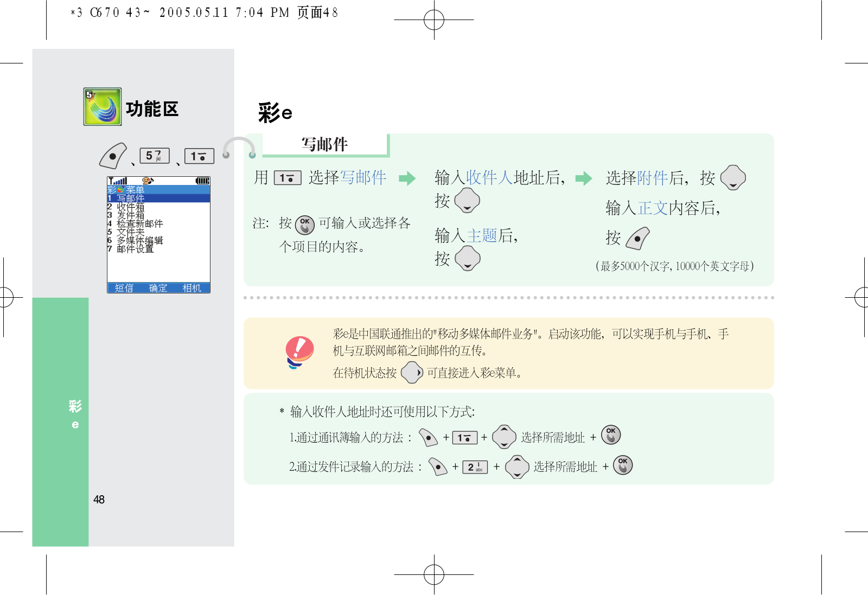The width and height of the screenshot is (868, 595).
Task: Click the OK key icon in method 2
Action: (x=623, y=465)
